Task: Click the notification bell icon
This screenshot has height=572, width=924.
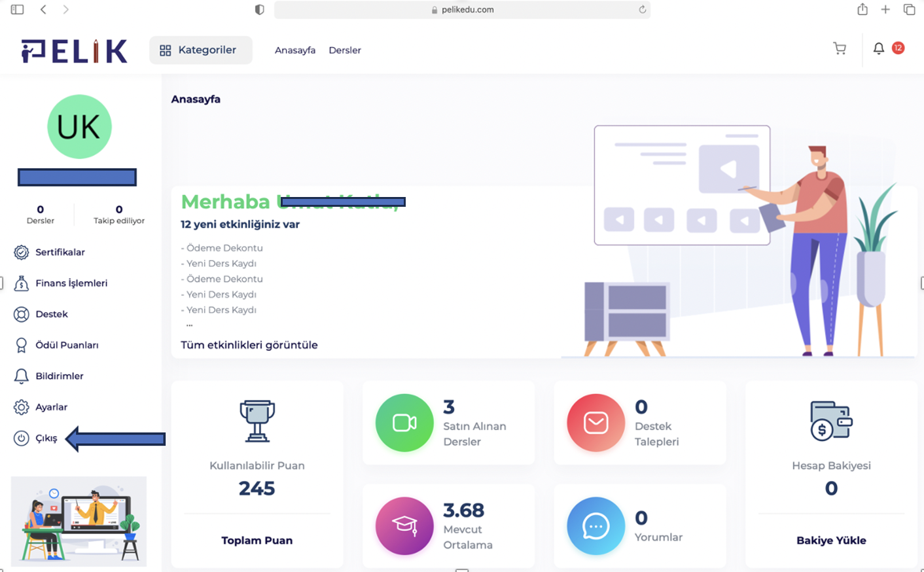Action: 879,48
